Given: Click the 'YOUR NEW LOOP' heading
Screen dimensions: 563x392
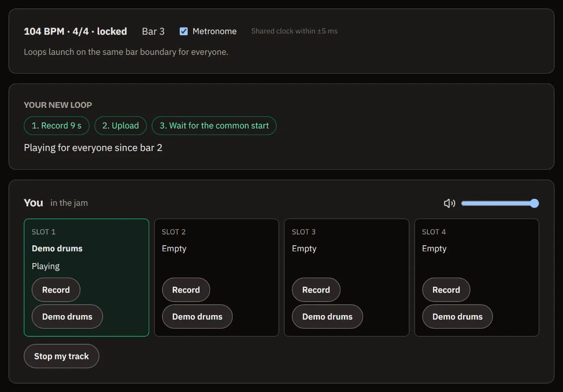Looking at the screenshot, I should coord(58,105).
